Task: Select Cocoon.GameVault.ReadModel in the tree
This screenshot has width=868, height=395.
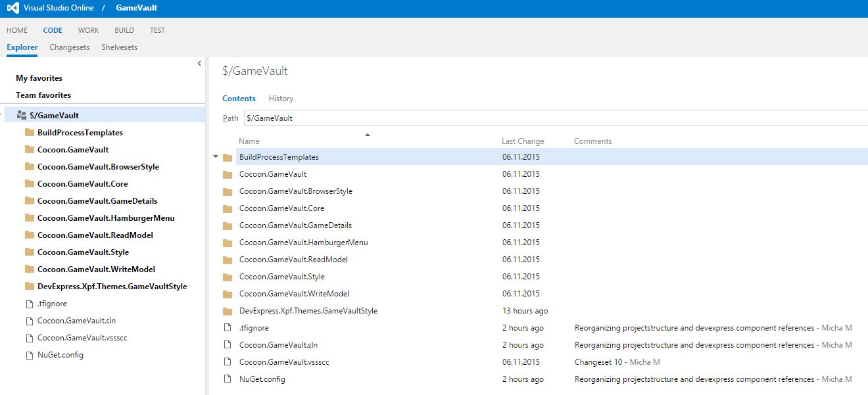Action: pyautogui.click(x=95, y=235)
